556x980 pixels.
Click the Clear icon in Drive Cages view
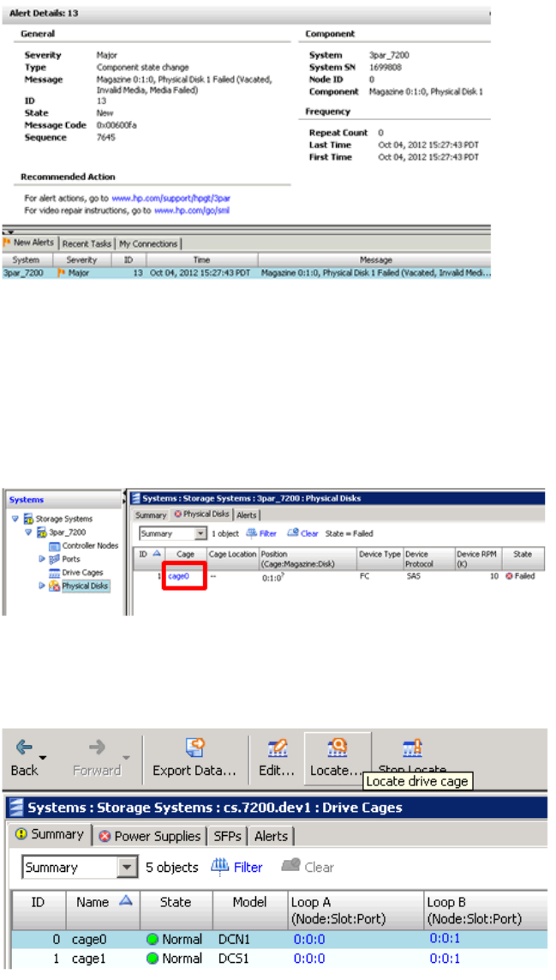coord(290,866)
